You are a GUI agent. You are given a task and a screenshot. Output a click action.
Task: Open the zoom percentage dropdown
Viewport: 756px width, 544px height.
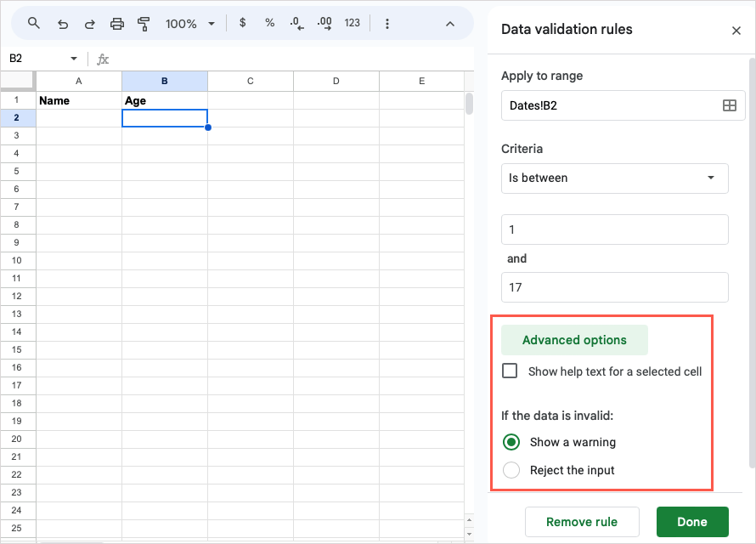[188, 23]
